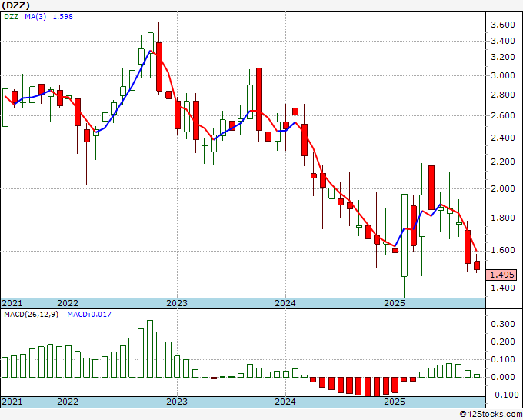Image resolution: width=523 pixels, height=420 pixels.
Task: Click the 3.400 price axis label
Action: click(503, 41)
